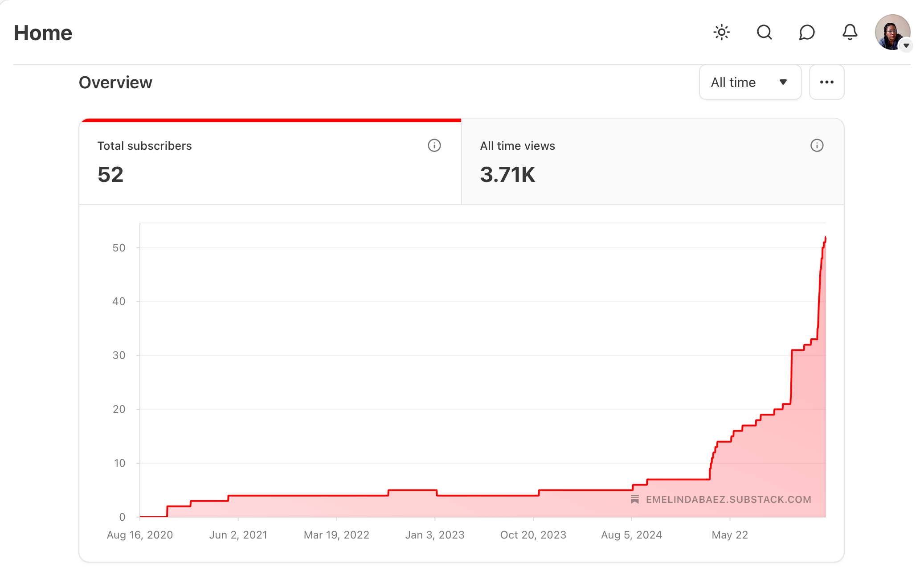Image resolution: width=924 pixels, height=584 pixels.
Task: Show info for All time views
Action: (x=817, y=146)
